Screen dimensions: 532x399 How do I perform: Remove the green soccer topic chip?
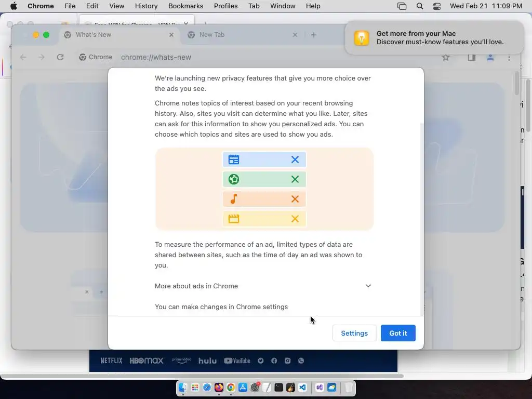(295, 179)
